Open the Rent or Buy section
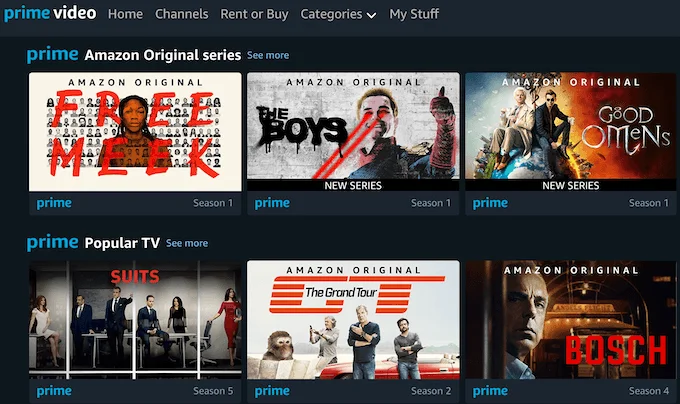This screenshot has width=680, height=404. [254, 14]
